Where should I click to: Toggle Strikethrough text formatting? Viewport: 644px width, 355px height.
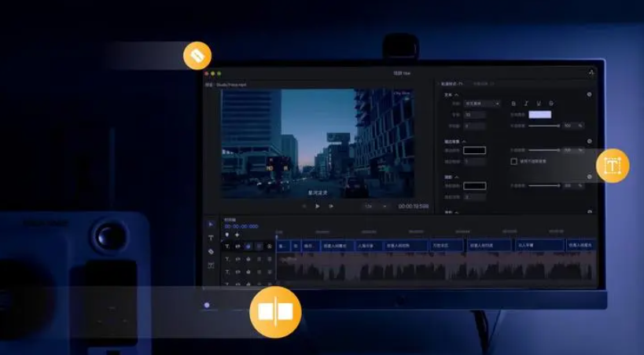pos(551,104)
